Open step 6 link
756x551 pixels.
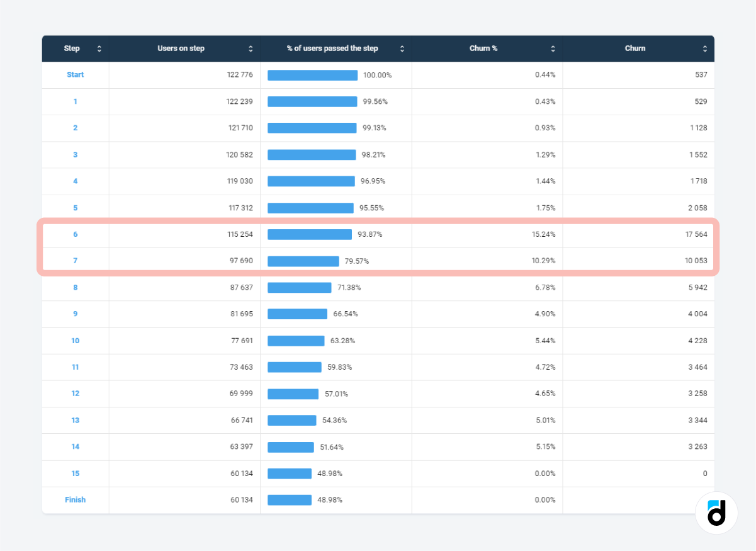[x=75, y=234]
